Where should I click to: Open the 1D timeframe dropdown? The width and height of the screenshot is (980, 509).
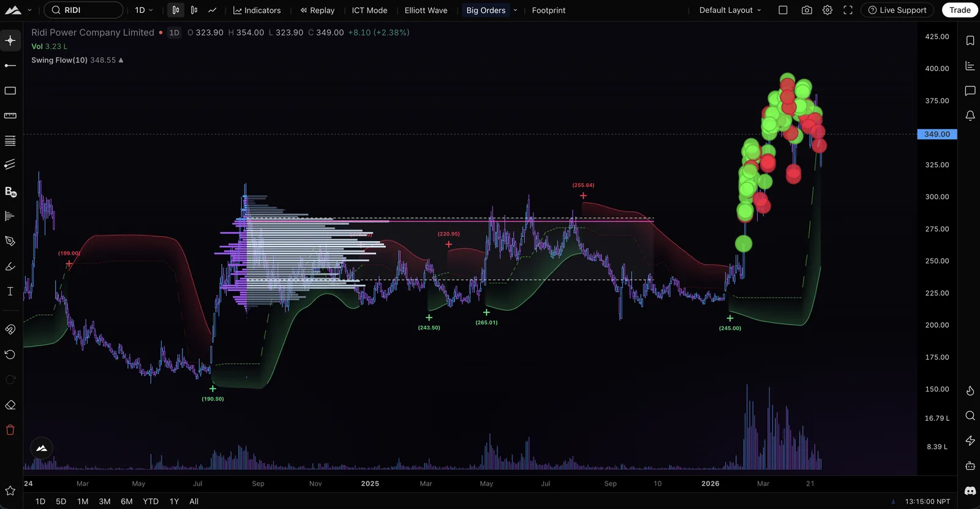[144, 10]
